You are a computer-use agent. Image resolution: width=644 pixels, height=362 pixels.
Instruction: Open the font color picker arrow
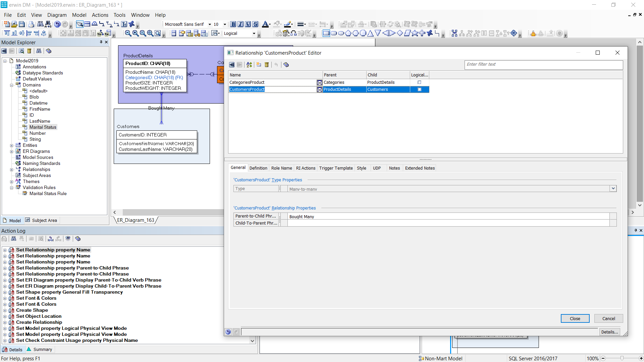tap(269, 24)
